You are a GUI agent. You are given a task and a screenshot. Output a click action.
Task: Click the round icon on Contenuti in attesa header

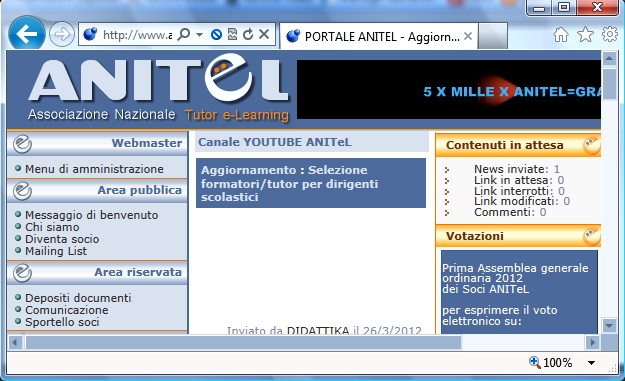[592, 146]
